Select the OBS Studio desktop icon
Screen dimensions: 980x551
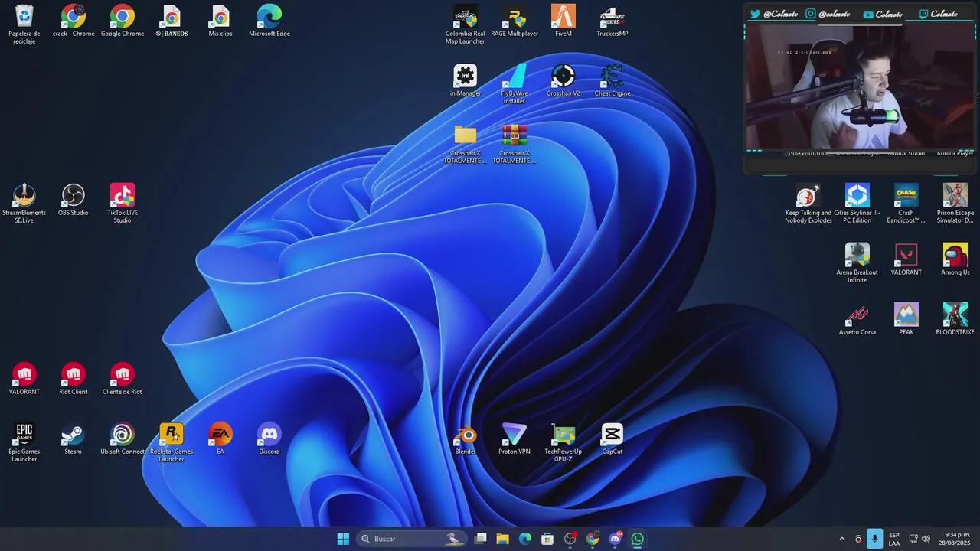(73, 200)
